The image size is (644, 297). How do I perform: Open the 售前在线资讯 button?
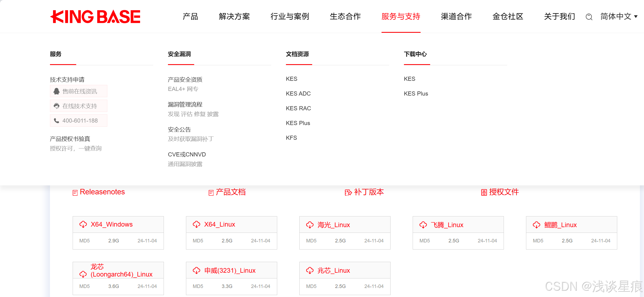(79, 91)
